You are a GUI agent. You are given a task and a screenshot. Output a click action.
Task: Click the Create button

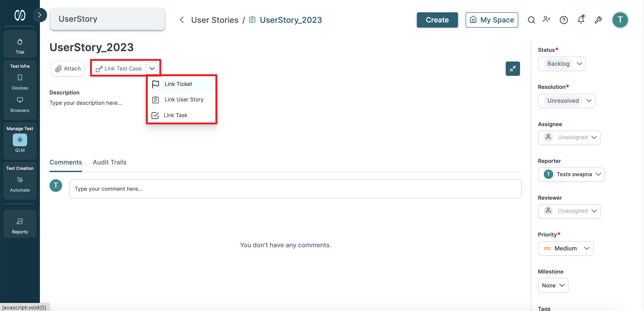point(437,20)
